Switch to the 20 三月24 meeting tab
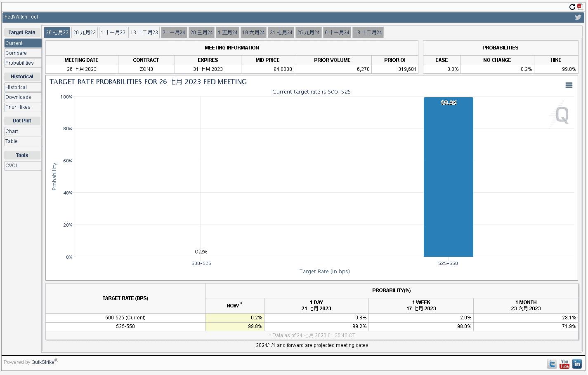The image size is (588, 375). coord(202,33)
